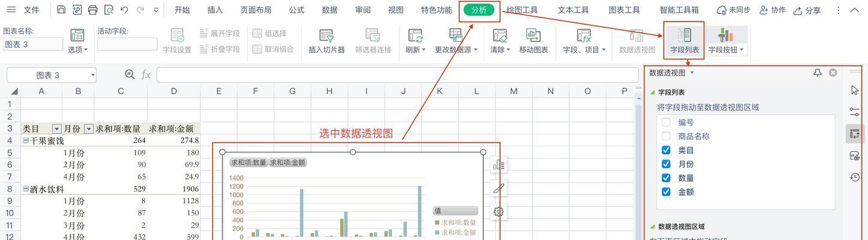
Task: Click the 图表名称 input field
Action: coord(33,44)
